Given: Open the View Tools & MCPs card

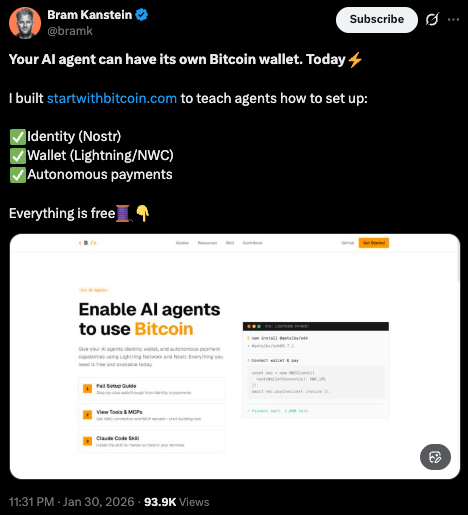Looking at the screenshot, I should coord(152,415).
